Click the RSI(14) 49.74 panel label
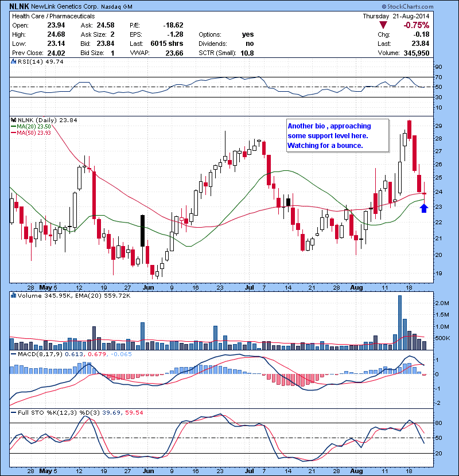The height and width of the screenshot is (476, 459). (40, 61)
